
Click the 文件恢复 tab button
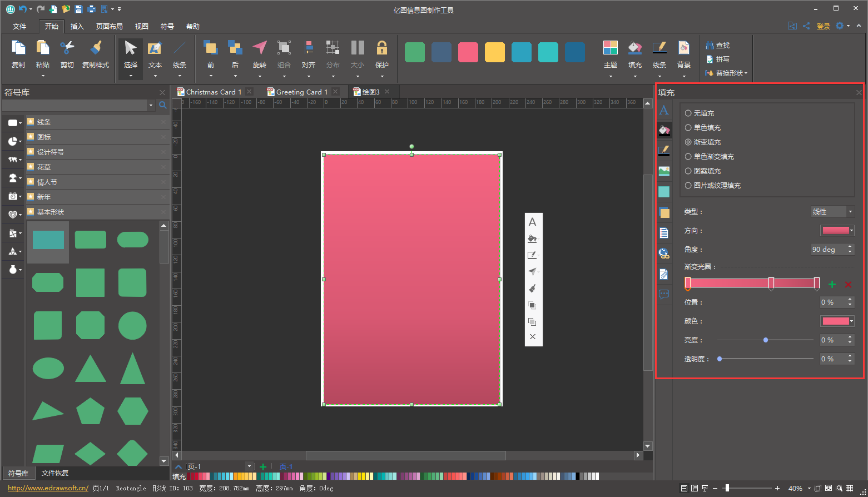pos(55,473)
